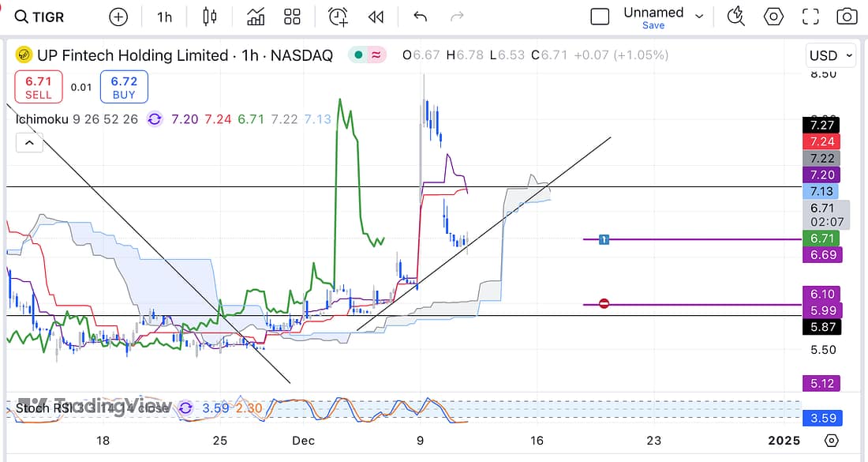Screen dimensions: 868x462
Task: Undo the last chart action
Action: point(421,17)
